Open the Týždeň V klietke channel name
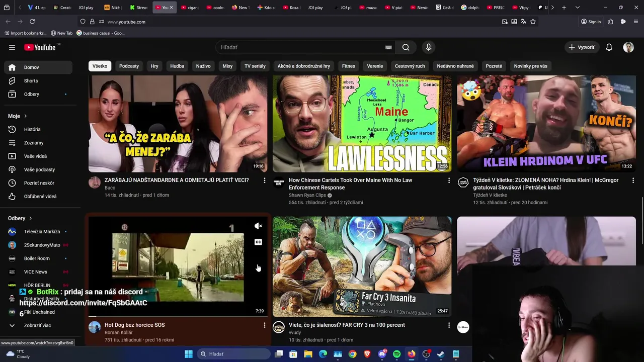 490,195
